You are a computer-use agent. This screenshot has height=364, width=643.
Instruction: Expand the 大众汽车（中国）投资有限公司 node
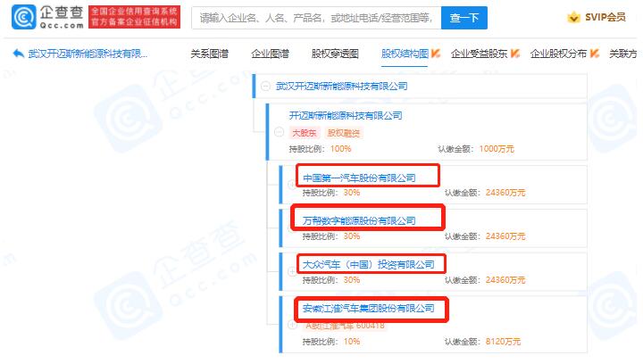pos(292,271)
